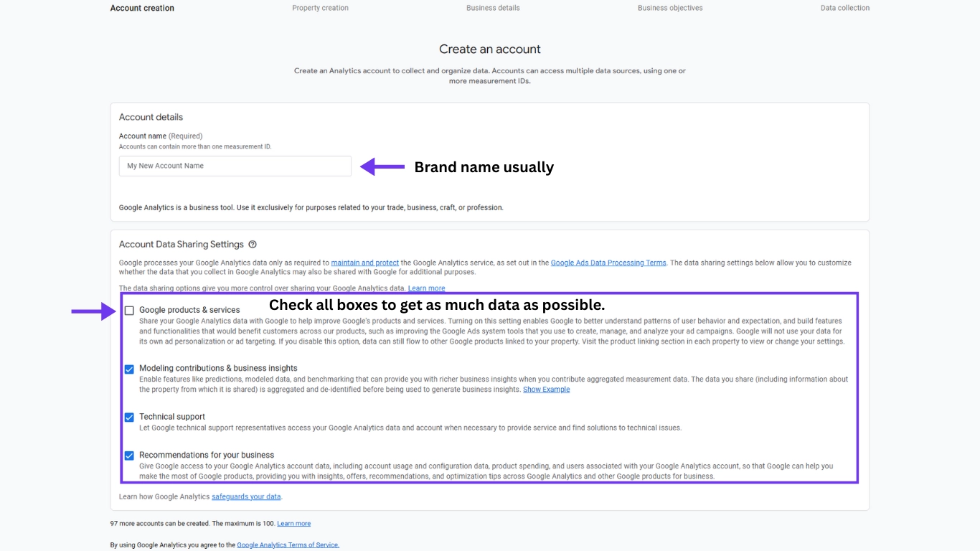View the Google Ads Data Processing Terms
The height and width of the screenshot is (551, 980).
608,263
